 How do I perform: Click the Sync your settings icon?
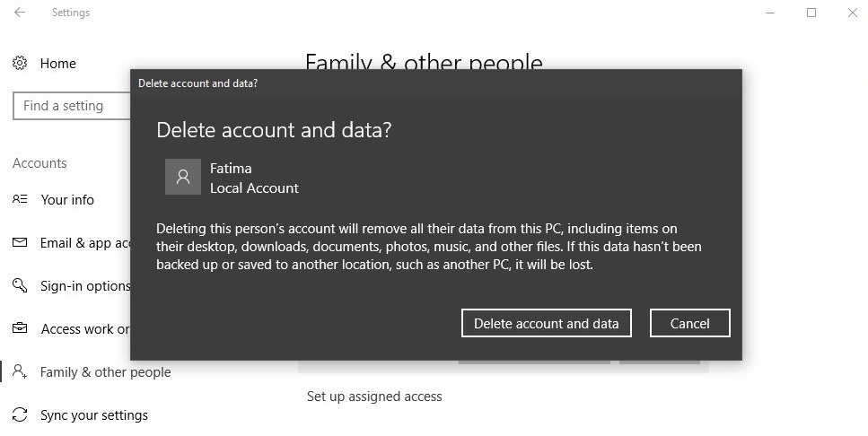[x=20, y=414]
